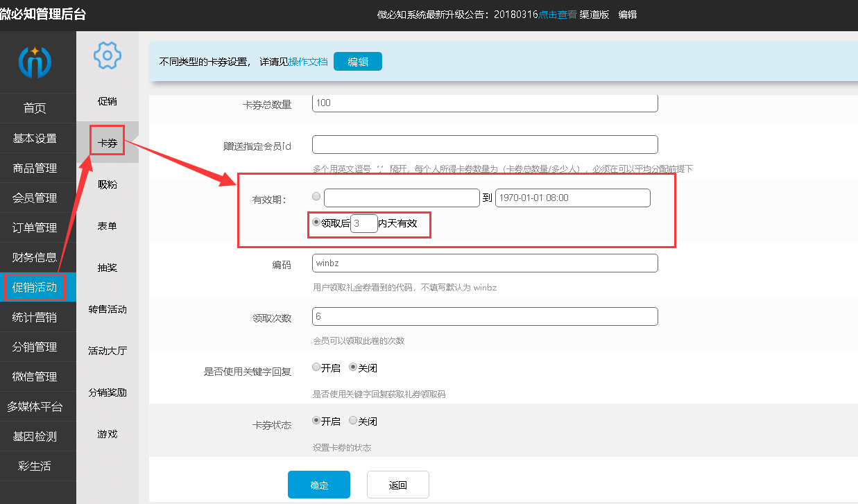Click the 返回 back button

[397, 485]
